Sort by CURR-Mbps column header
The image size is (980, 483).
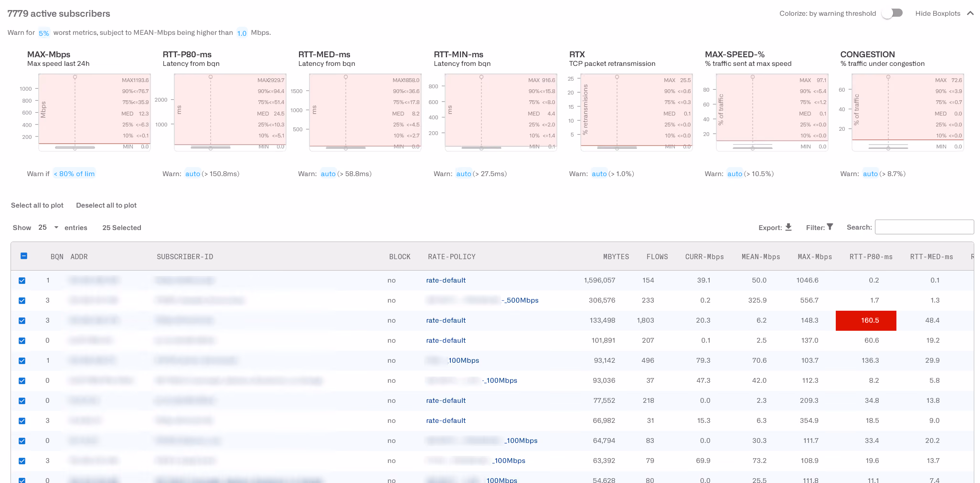click(704, 257)
